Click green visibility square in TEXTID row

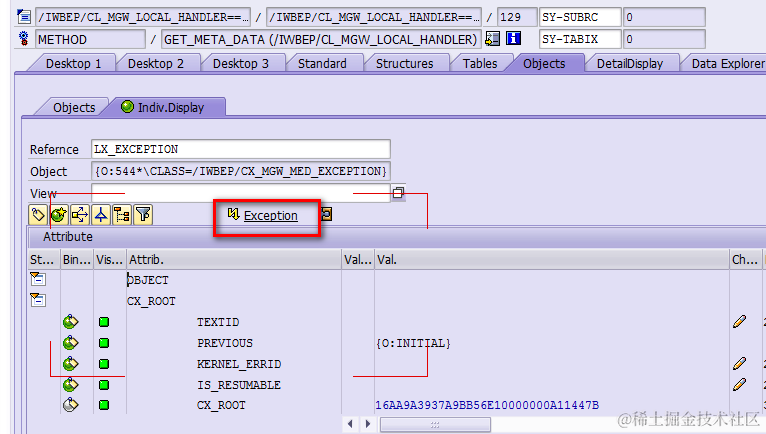[104, 322]
